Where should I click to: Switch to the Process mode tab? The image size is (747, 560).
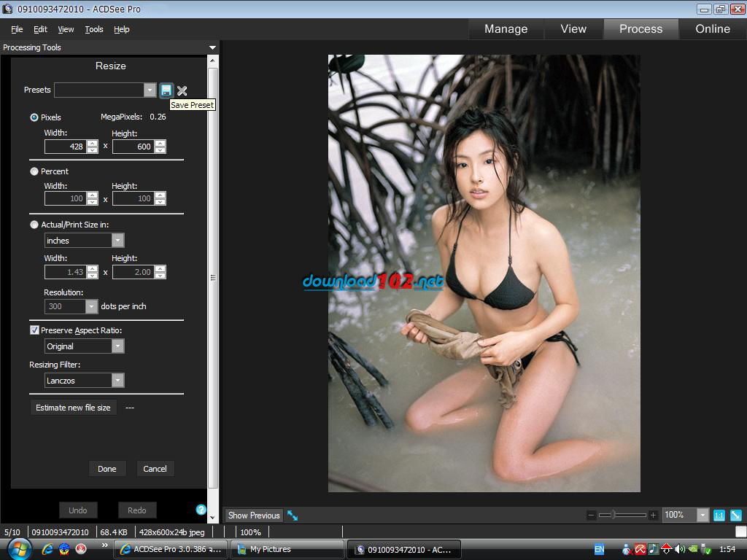pyautogui.click(x=640, y=29)
